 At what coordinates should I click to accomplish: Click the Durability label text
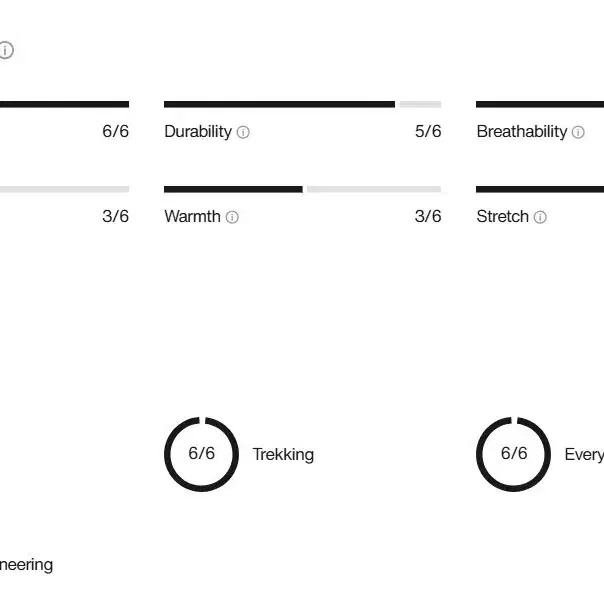click(x=198, y=132)
